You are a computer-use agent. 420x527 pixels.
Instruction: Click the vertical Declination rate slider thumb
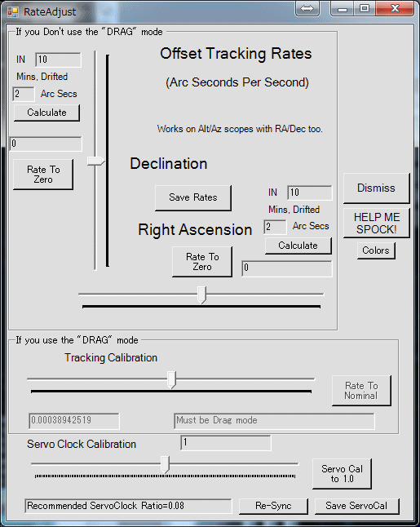[x=95, y=162]
